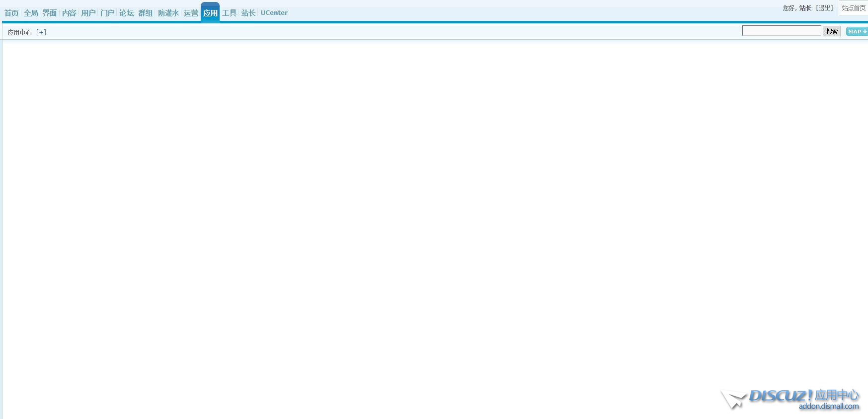Open the UCenter tab
The height and width of the screenshot is (419, 868).
tap(274, 13)
